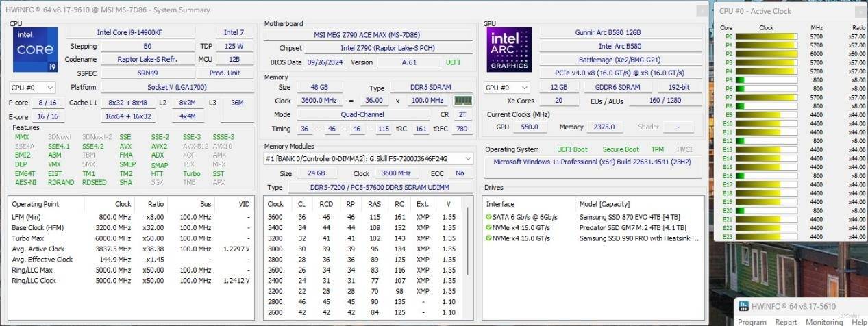Open the GPU #0 selector dropdown
868x326 pixels.
(507, 88)
